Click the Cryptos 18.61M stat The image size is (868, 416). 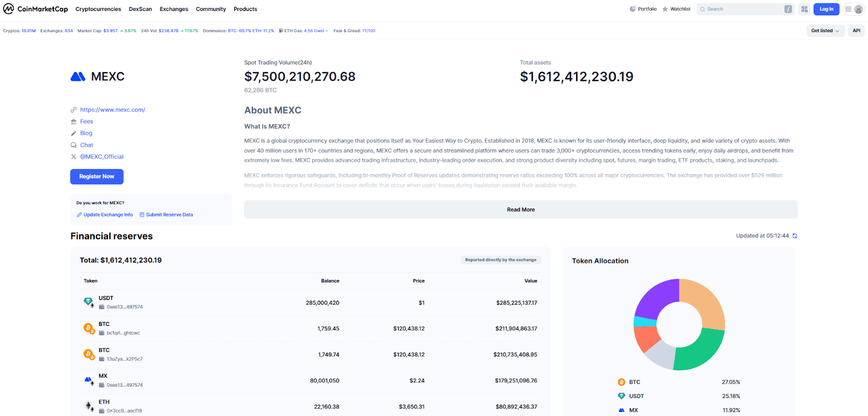[x=20, y=31]
